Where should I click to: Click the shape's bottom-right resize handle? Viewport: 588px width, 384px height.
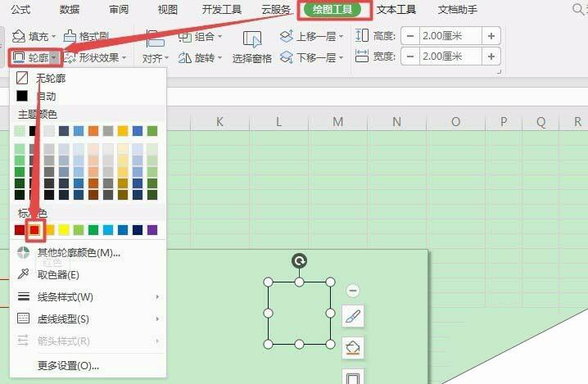click(x=330, y=344)
